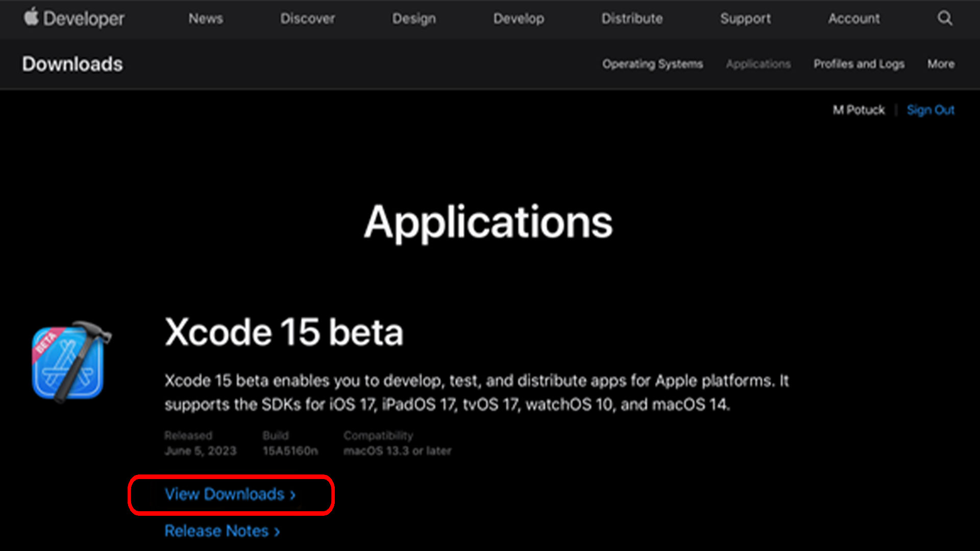Open the News menu item
Viewport: 980px width, 551px height.
click(x=206, y=18)
